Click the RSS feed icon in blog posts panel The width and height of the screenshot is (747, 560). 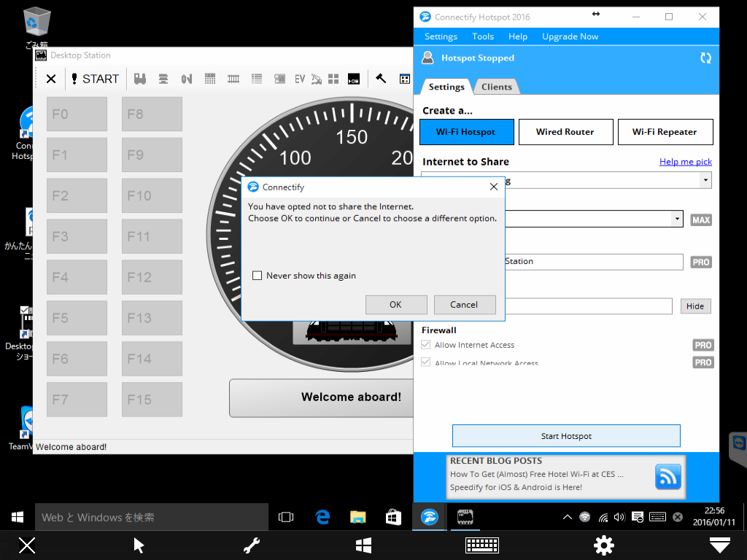click(668, 476)
